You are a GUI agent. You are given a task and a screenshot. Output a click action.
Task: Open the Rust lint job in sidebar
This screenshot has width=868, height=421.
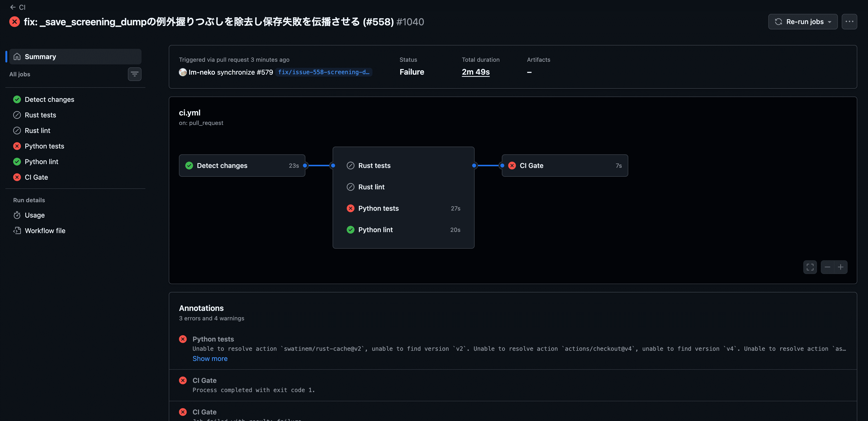coord(75,131)
